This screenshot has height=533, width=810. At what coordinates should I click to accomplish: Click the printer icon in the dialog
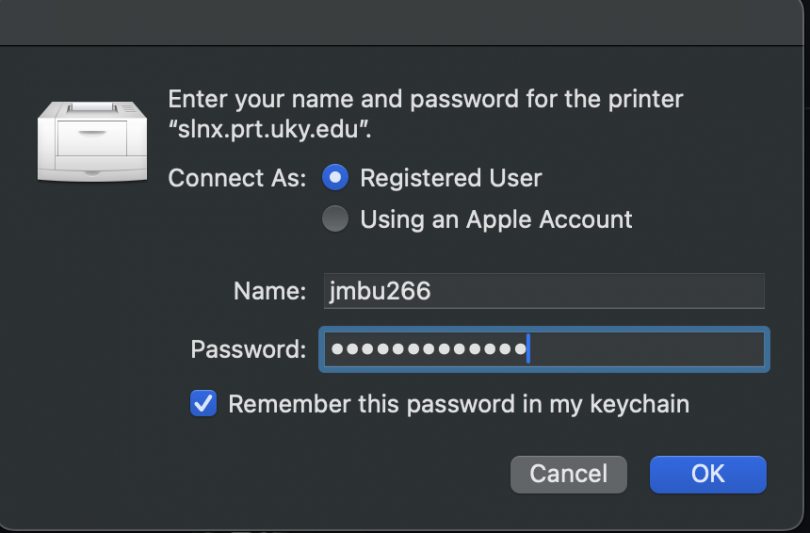pyautogui.click(x=92, y=141)
